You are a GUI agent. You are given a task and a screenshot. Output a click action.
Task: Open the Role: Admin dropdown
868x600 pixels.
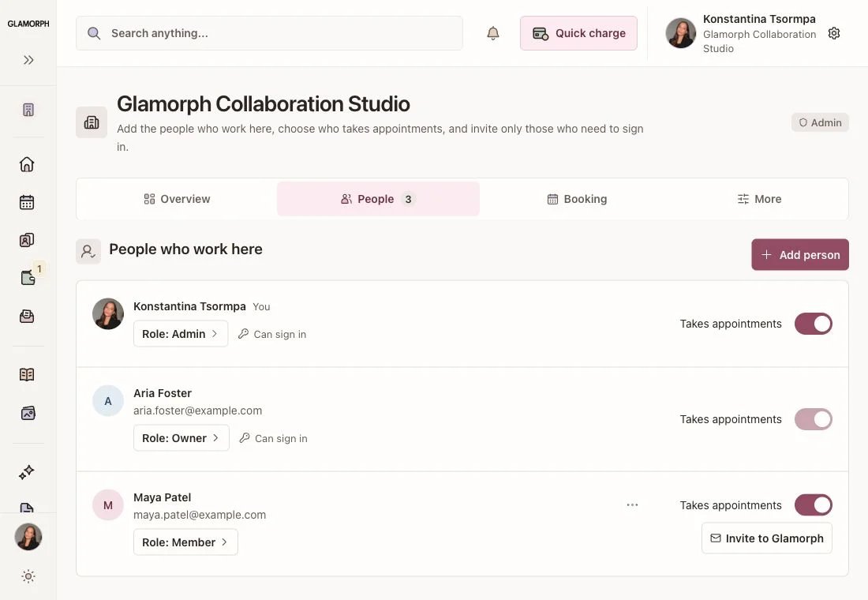tap(181, 334)
